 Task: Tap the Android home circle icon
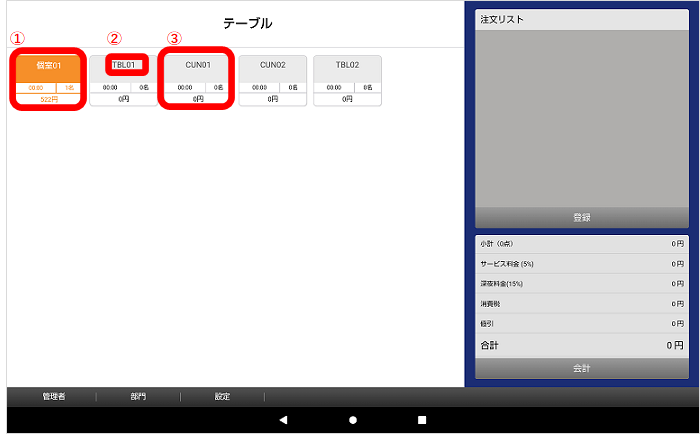tap(352, 420)
